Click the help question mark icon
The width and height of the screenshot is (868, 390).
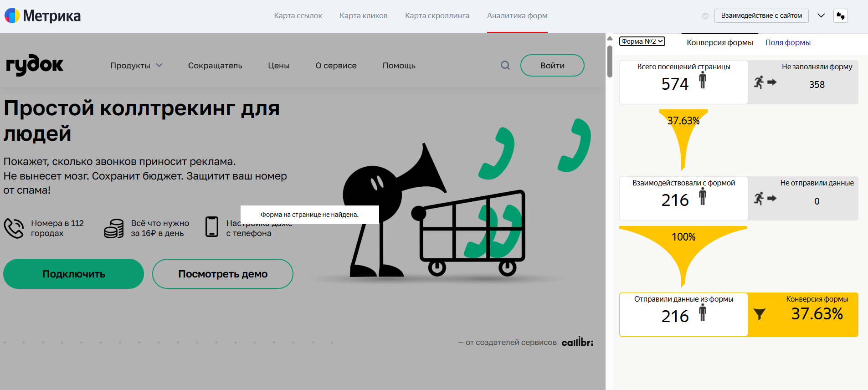pos(705,16)
